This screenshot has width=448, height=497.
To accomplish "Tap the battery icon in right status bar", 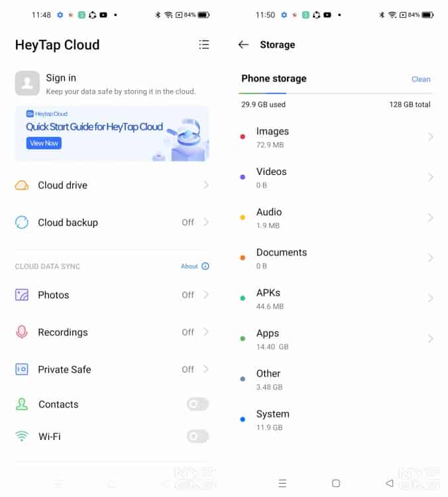I will 427,15.
